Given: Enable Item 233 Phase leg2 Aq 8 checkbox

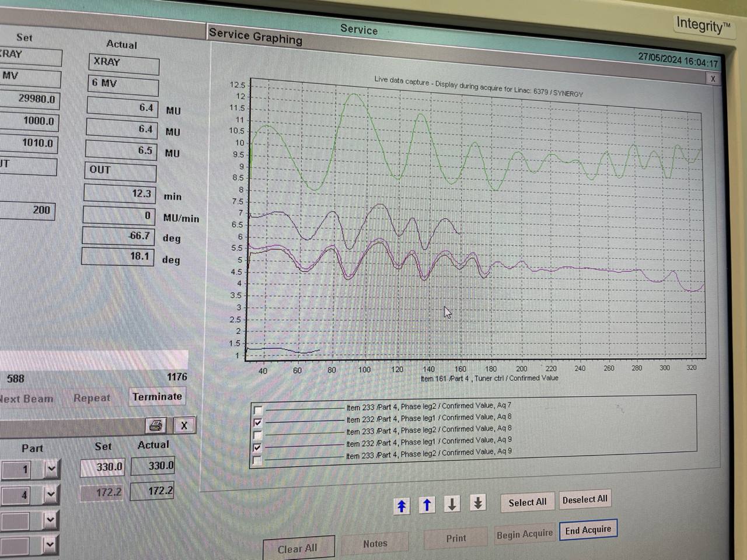Looking at the screenshot, I should [x=258, y=435].
